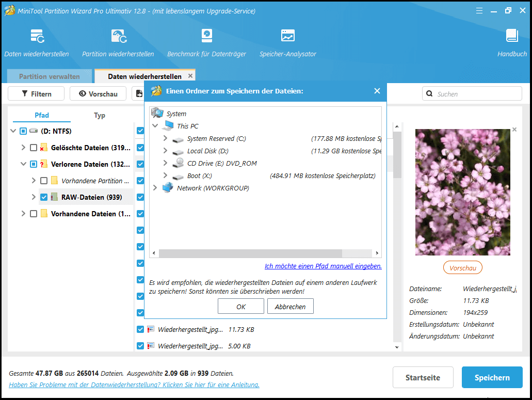This screenshot has height=400, width=532.
Task: Expand the Vorhandene Partition node
Action: coord(34,180)
